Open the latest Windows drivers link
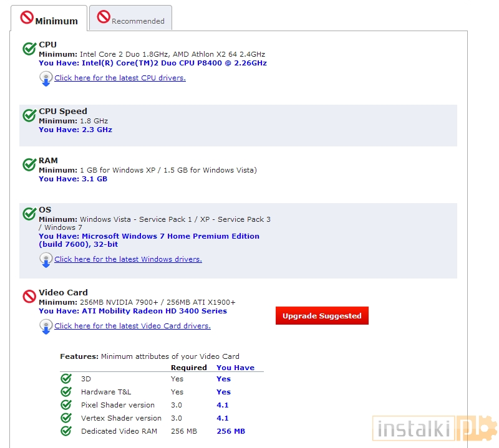This screenshot has width=499, height=448. click(x=128, y=259)
